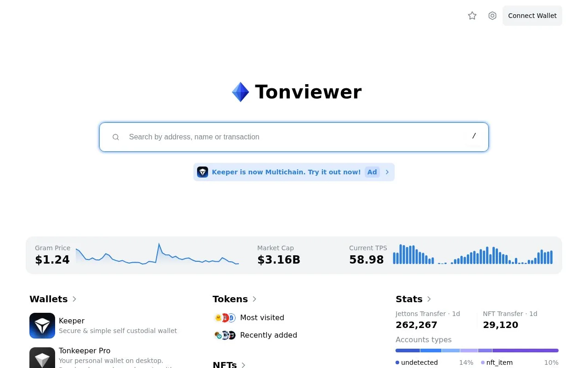Click the Most visited token icons
588x368 pixels.
pos(225,317)
